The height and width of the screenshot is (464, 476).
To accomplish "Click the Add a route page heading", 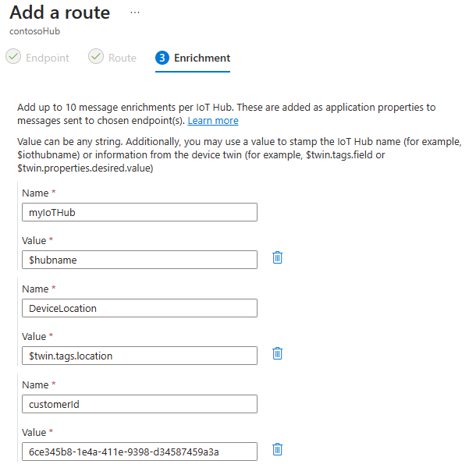I will point(60,12).
